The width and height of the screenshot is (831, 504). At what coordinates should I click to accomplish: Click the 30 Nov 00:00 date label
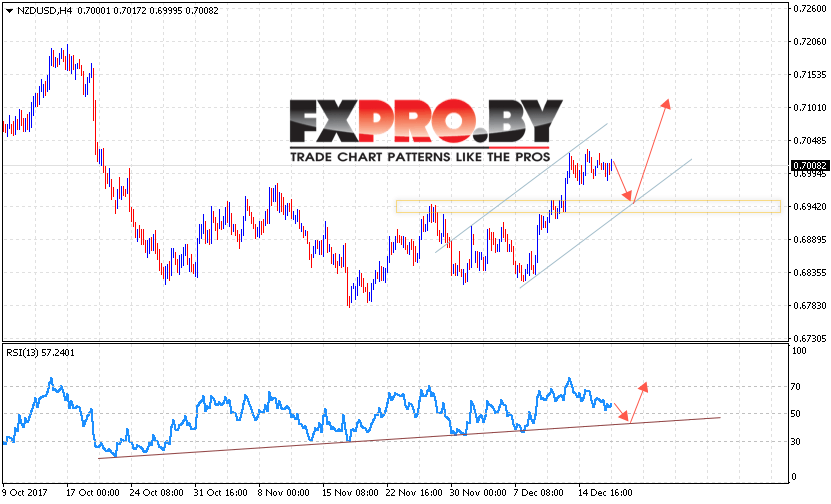pos(479,493)
